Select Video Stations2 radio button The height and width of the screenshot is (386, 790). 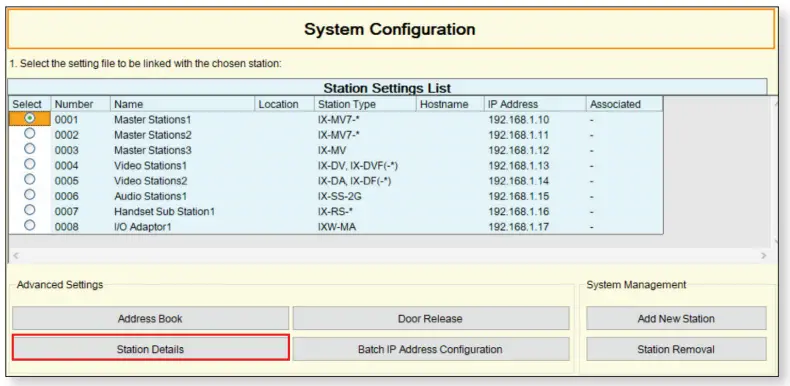pos(30,179)
